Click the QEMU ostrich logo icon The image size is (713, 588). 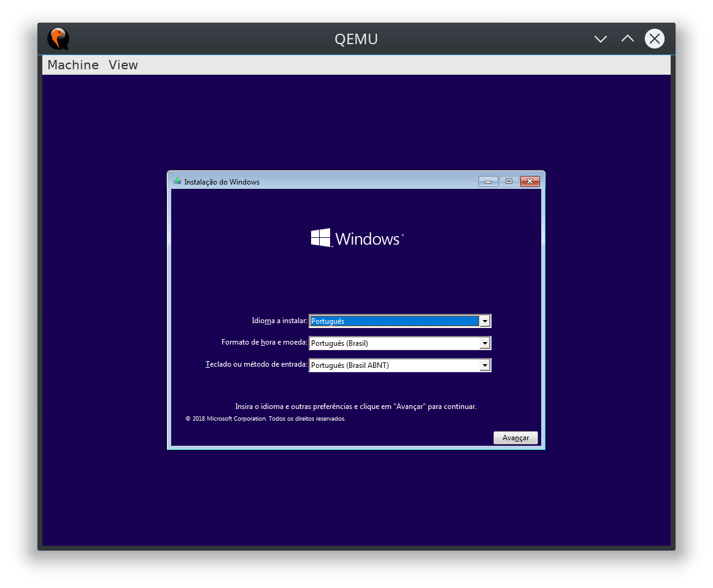click(58, 38)
